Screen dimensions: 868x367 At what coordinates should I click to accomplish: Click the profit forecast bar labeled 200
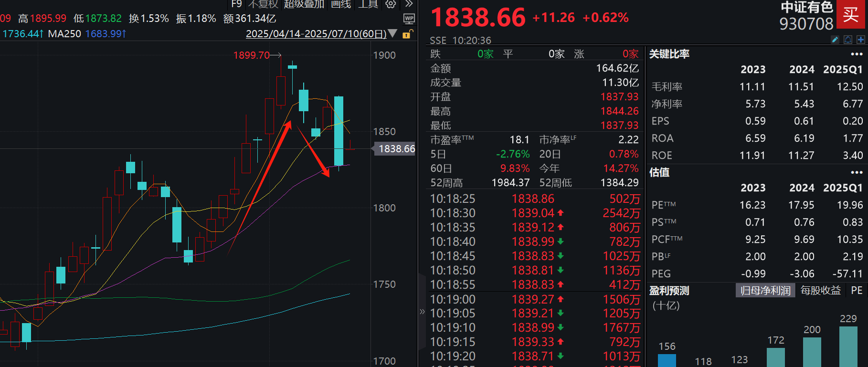(812, 352)
